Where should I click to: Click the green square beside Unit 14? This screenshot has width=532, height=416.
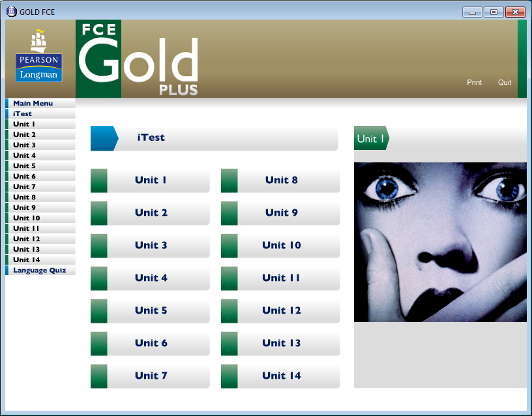pyautogui.click(x=229, y=376)
